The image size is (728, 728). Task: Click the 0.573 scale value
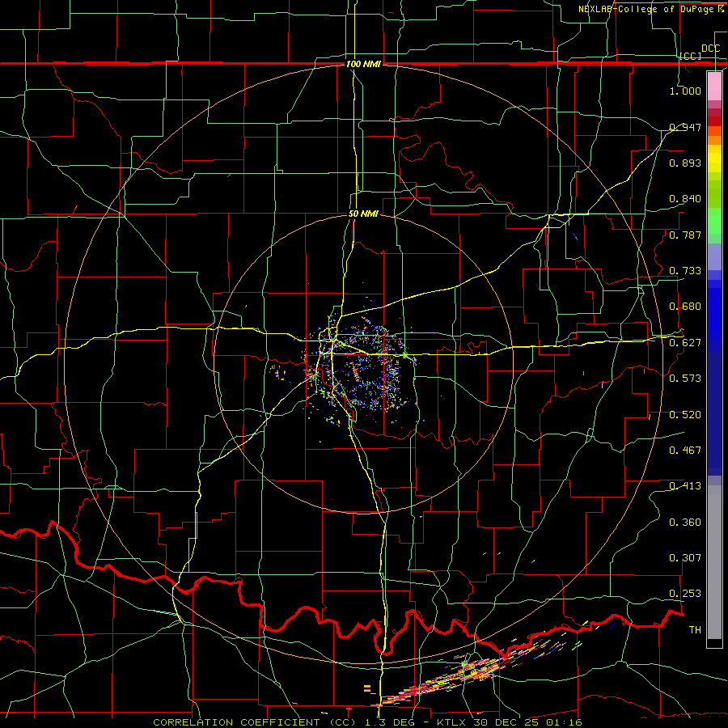coord(685,379)
